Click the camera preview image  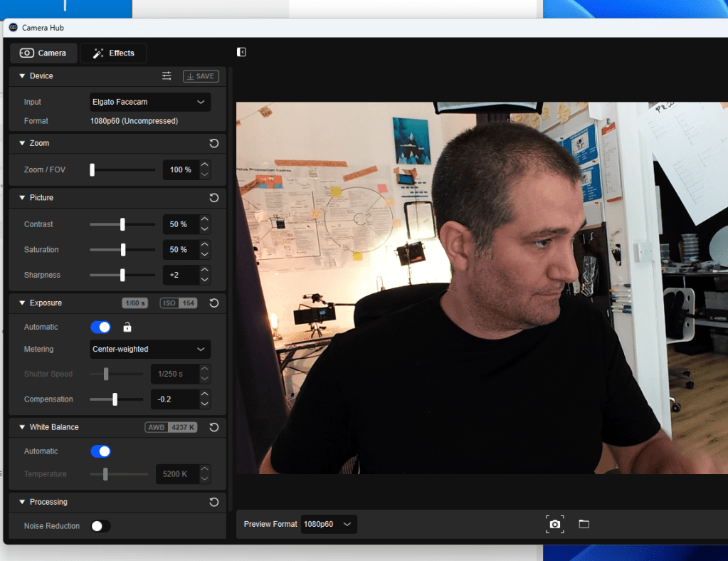[x=482, y=288]
